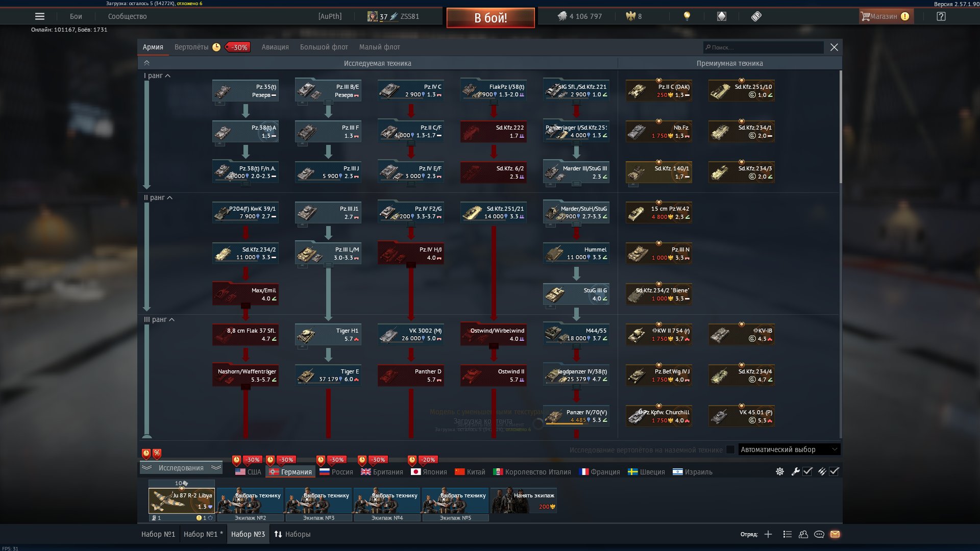
Task: Toggle the checkbox next to the wrench icon
Action: [x=807, y=472]
